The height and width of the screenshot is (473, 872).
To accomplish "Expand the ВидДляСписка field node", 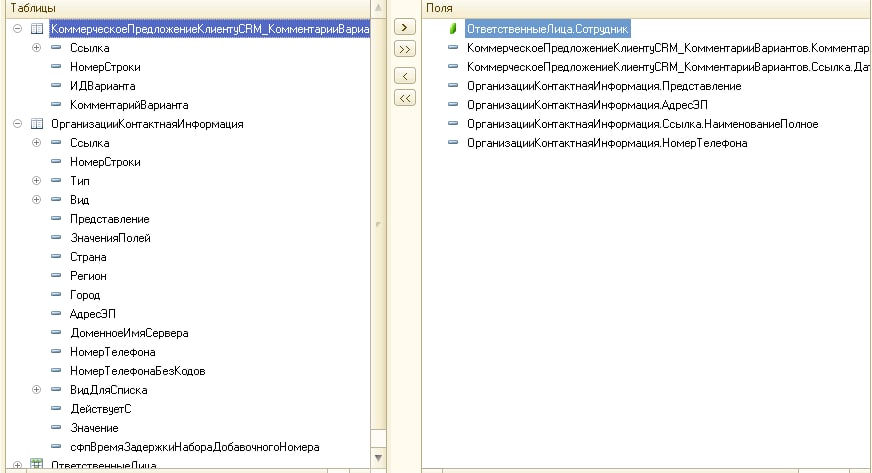I will point(36,390).
